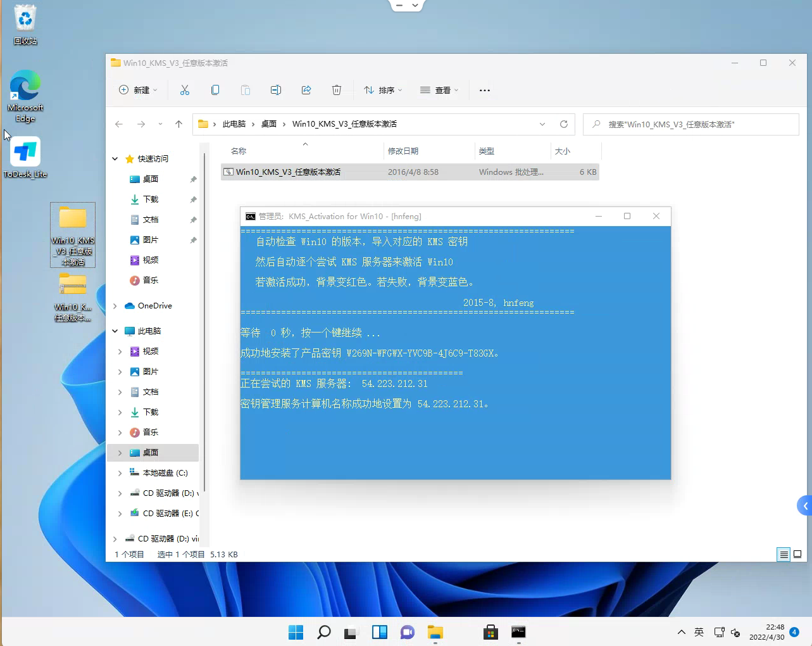This screenshot has height=646, width=812.
Task: Click the Share icon in Explorer toolbar
Action: [306, 91]
